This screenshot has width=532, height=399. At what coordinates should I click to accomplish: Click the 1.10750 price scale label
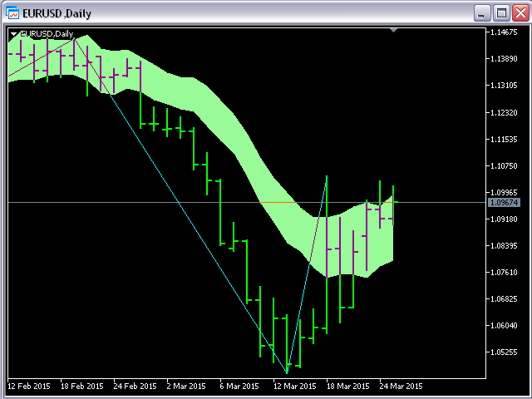tap(505, 166)
